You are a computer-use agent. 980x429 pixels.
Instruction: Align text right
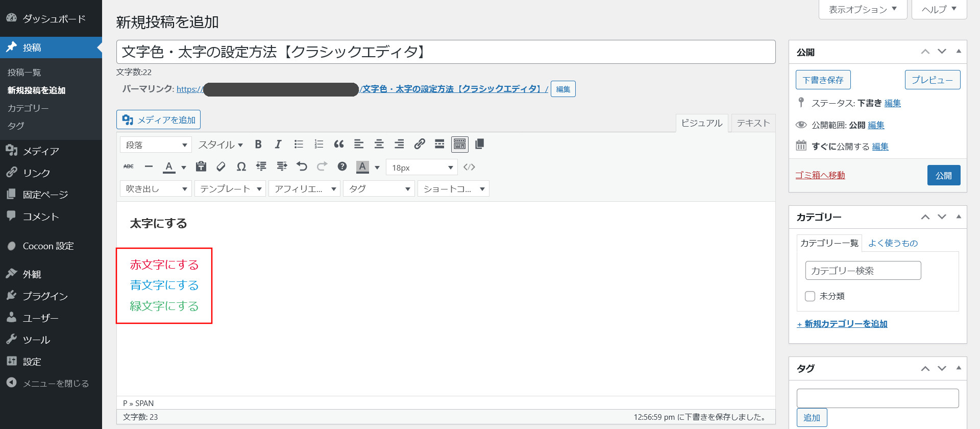pyautogui.click(x=399, y=145)
